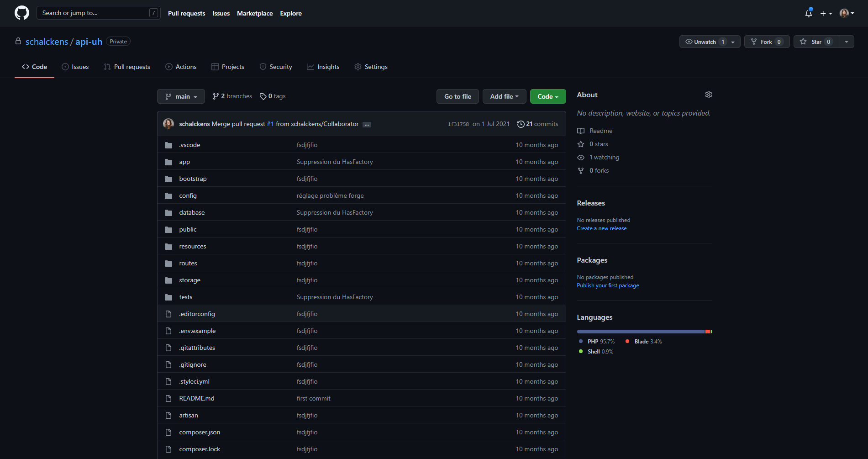
Task: Open the schalckens owner link
Action: coord(47,42)
